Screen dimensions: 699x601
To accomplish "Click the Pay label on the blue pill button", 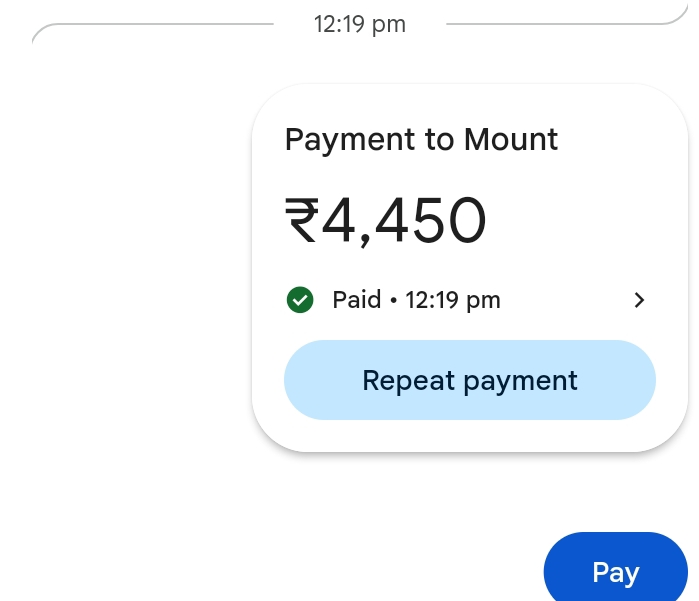I will pyautogui.click(x=616, y=573).
